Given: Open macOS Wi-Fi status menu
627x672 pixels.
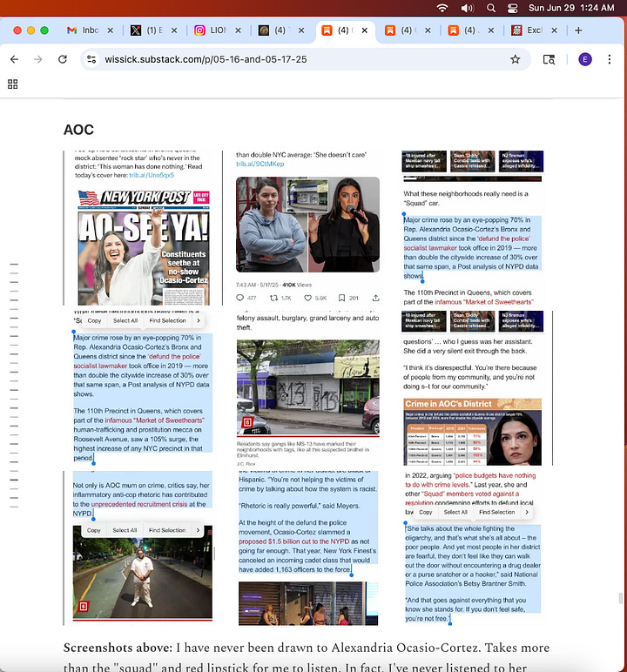Looking at the screenshot, I should [442, 8].
